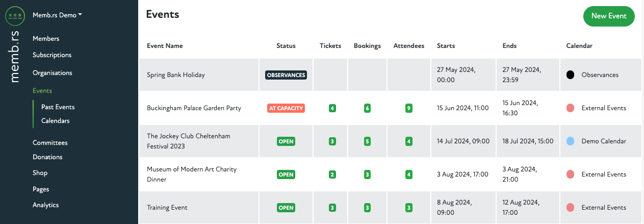The width and height of the screenshot is (644, 224).
Task: Click the Jockey Club bookings badge 5
Action: (367, 141)
